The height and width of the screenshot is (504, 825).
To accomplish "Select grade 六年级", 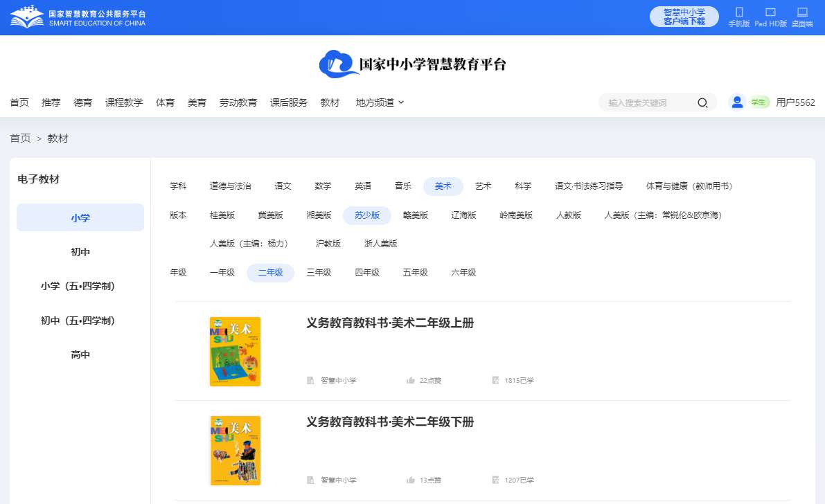I will click(463, 273).
